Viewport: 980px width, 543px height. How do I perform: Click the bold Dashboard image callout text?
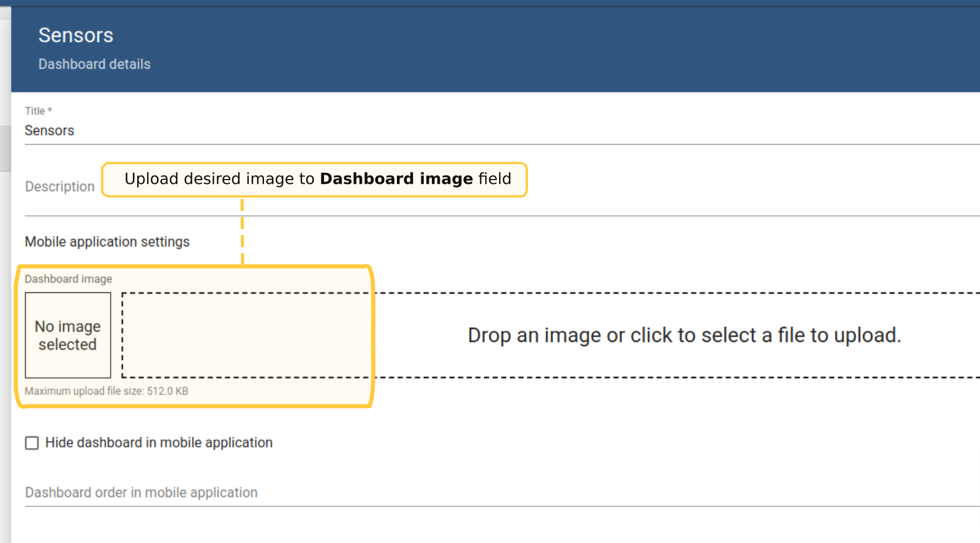click(x=396, y=179)
